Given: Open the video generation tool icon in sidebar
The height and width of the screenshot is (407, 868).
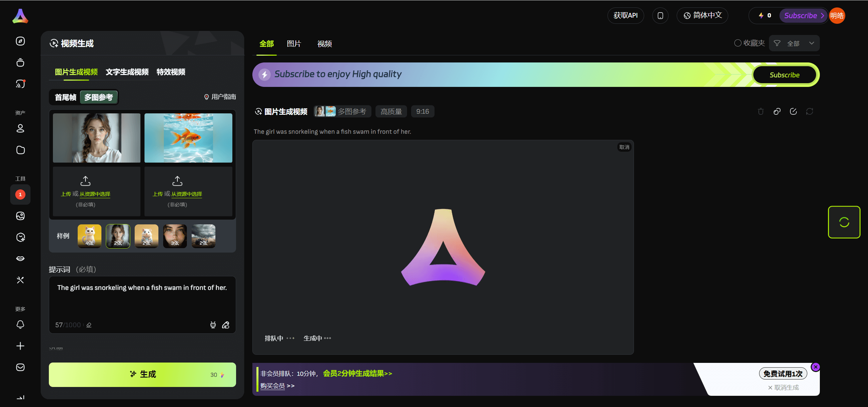Looking at the screenshot, I should point(20,195).
